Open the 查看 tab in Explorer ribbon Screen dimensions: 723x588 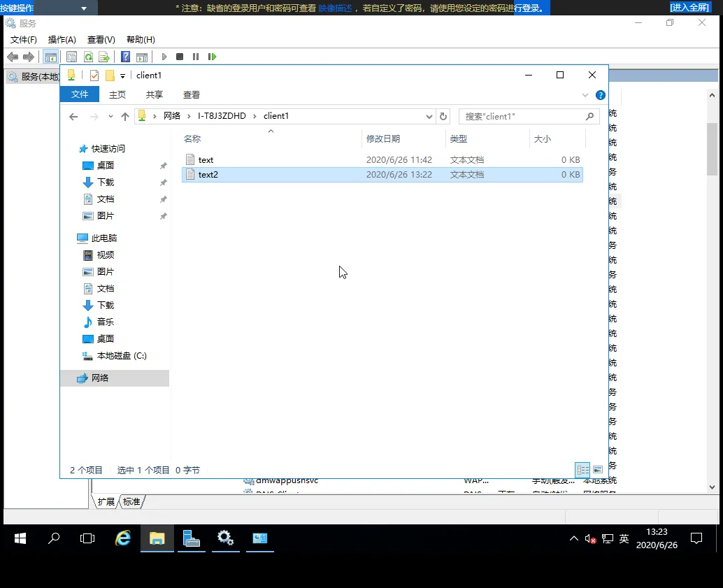click(192, 95)
